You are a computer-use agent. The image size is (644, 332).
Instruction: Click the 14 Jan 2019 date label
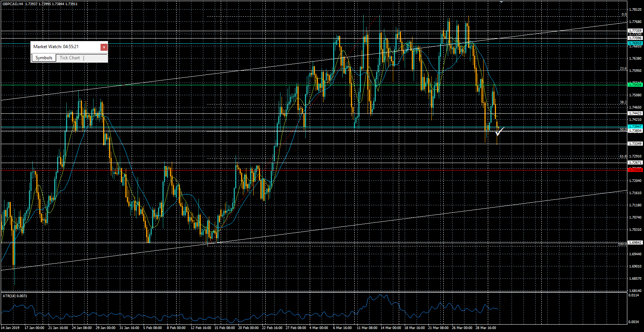point(10,328)
